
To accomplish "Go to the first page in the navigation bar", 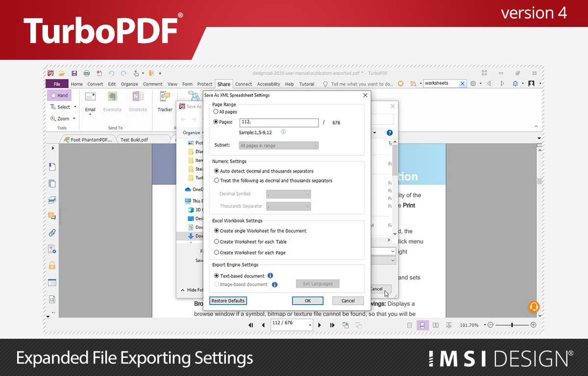I will pos(251,325).
